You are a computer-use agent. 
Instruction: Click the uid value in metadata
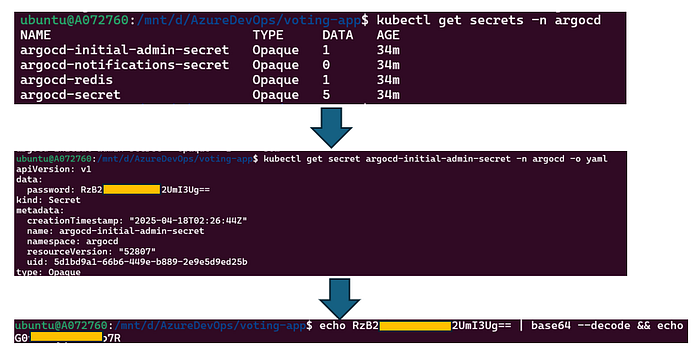(150, 262)
